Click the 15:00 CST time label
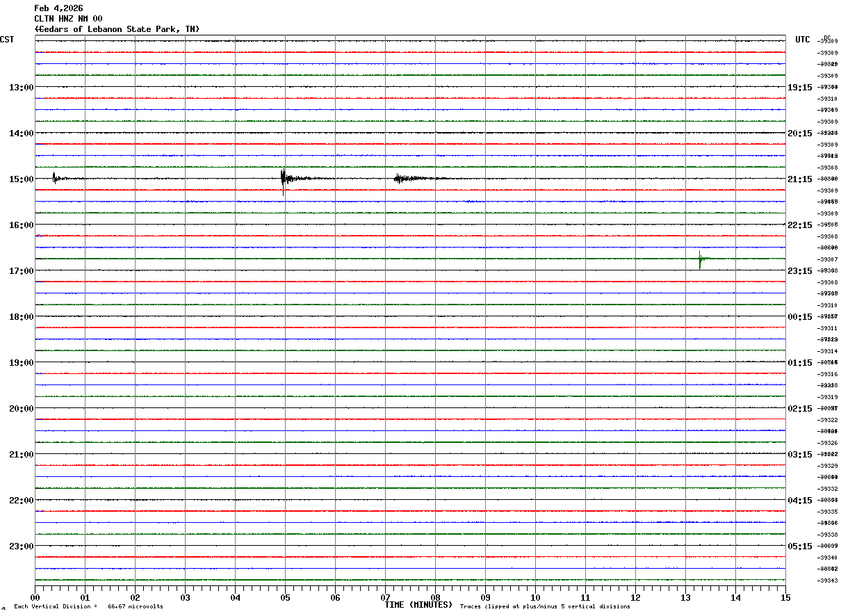 pos(21,179)
